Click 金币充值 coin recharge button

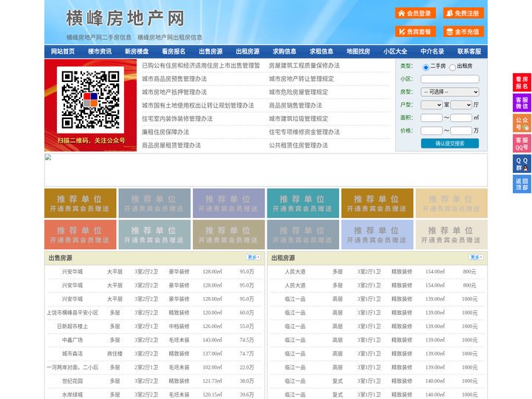click(x=463, y=32)
